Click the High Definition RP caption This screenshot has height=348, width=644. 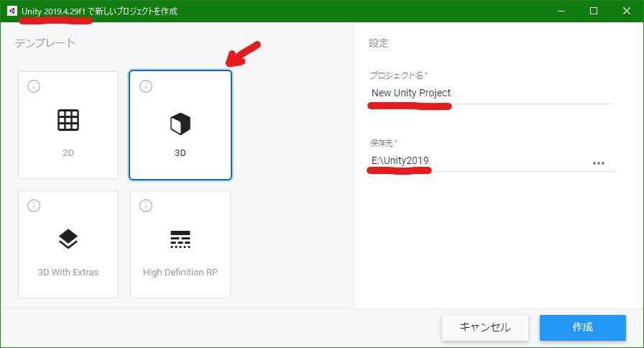tap(180, 272)
